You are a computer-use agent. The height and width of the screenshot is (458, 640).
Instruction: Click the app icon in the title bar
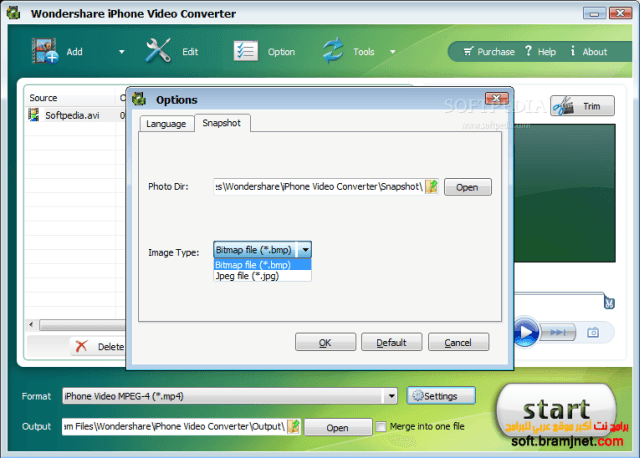pos(13,13)
